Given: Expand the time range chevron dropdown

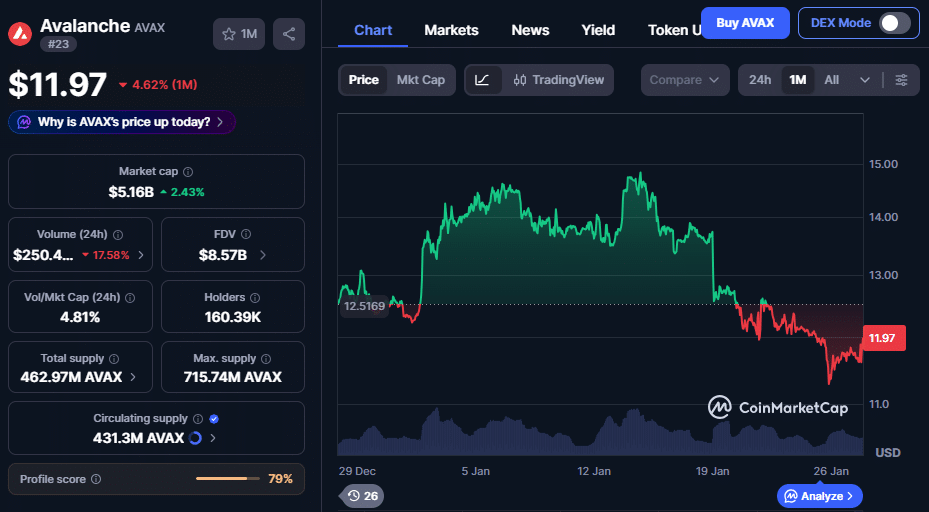Looking at the screenshot, I should (865, 80).
